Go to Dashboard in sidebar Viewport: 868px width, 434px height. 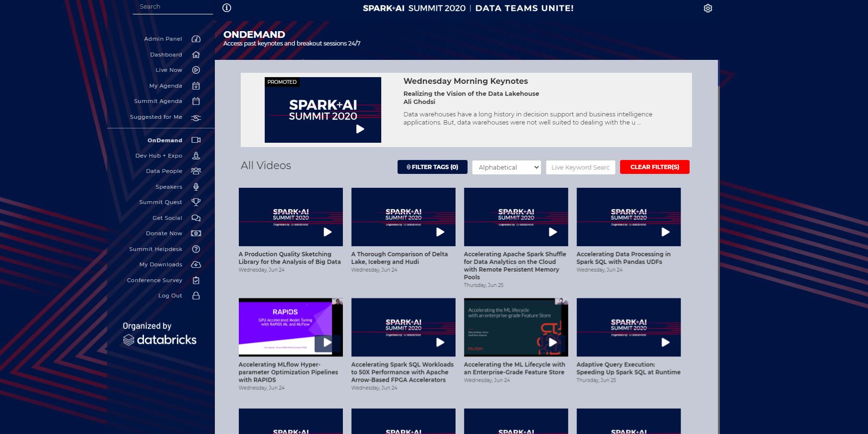coord(166,55)
